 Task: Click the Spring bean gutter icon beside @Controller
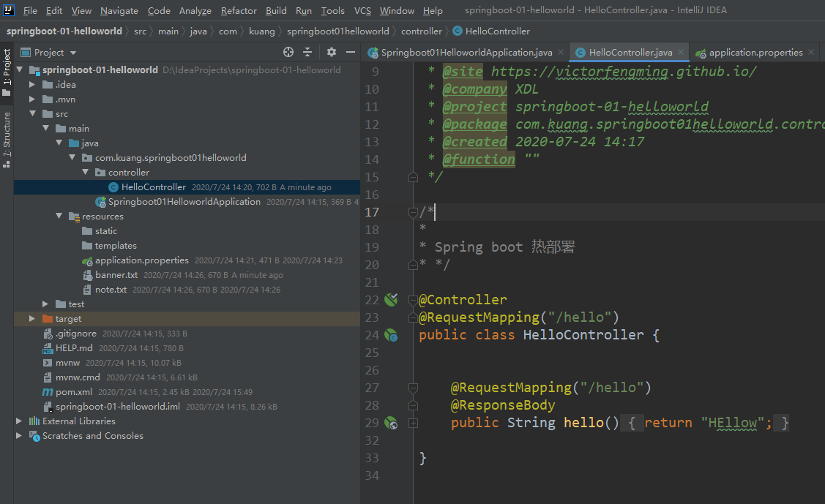tap(392, 299)
